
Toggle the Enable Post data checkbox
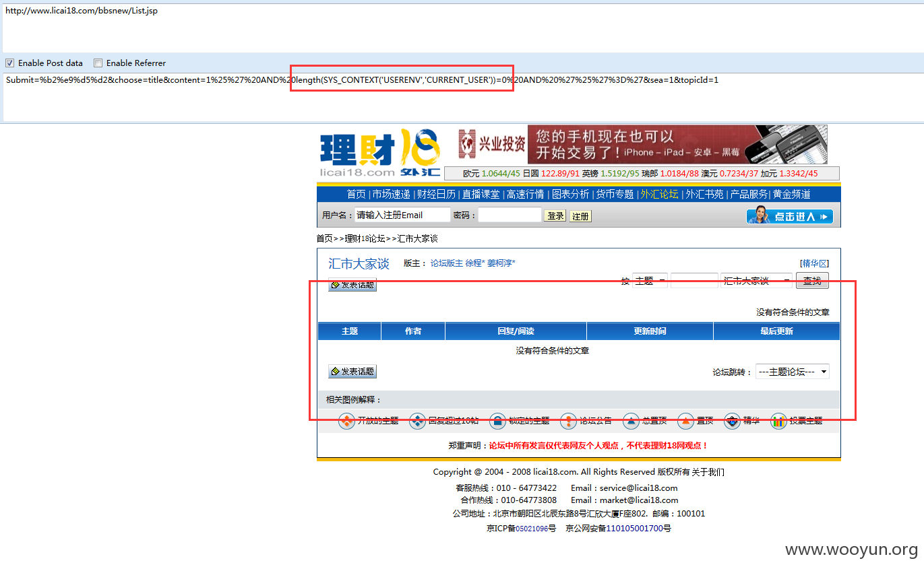coord(9,63)
